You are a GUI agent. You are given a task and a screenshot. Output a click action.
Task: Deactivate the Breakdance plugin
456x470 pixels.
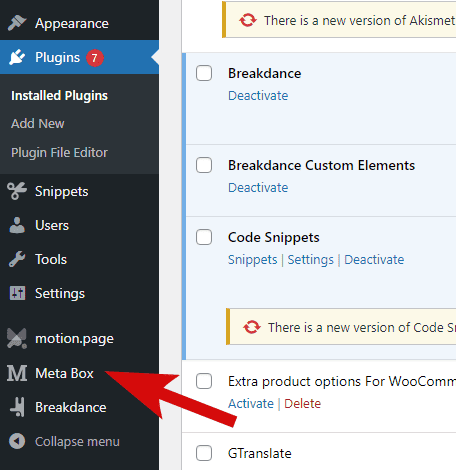click(258, 96)
